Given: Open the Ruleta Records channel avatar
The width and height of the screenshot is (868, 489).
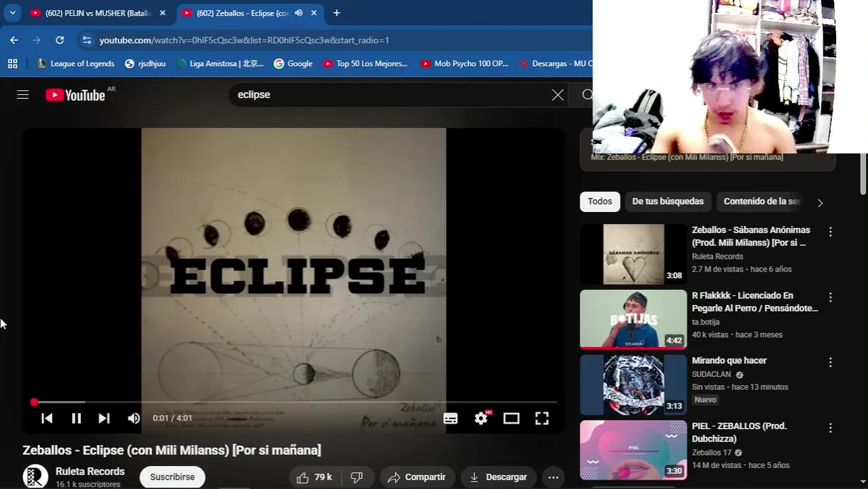Looking at the screenshot, I should (35, 477).
